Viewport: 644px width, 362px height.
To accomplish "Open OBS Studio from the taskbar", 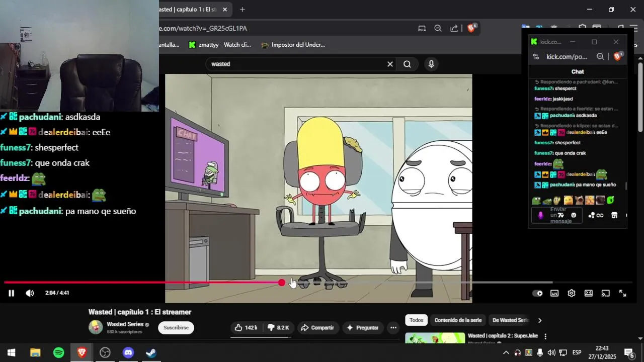I will click(x=105, y=352).
